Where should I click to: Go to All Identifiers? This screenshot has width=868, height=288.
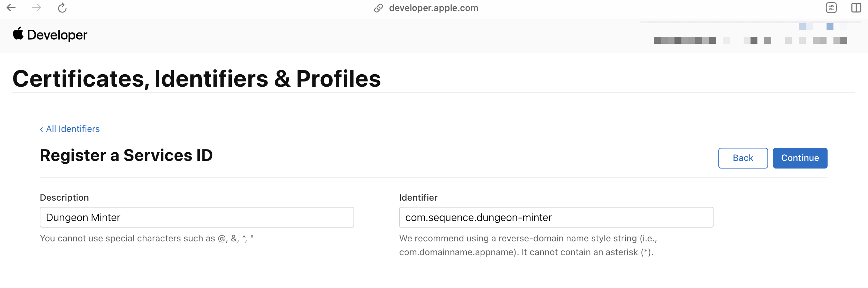point(73,129)
